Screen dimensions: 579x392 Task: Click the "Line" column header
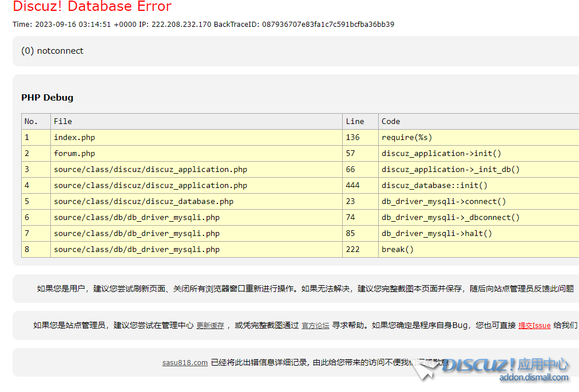pyautogui.click(x=360, y=121)
